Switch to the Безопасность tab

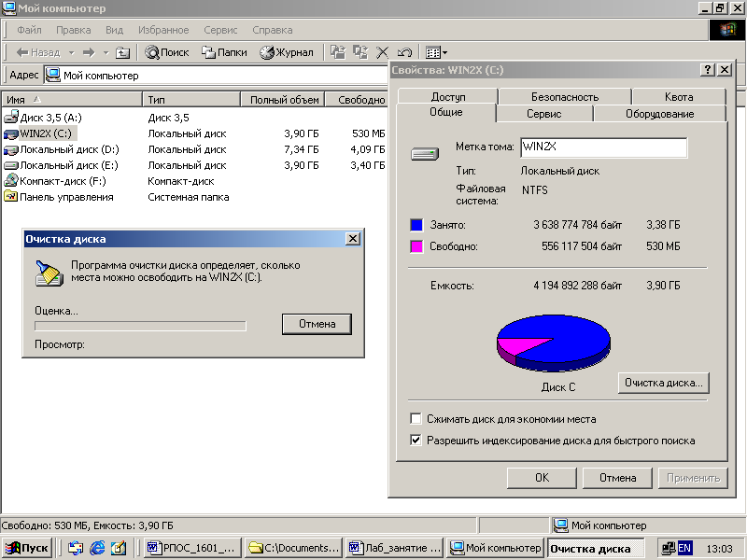(565, 97)
